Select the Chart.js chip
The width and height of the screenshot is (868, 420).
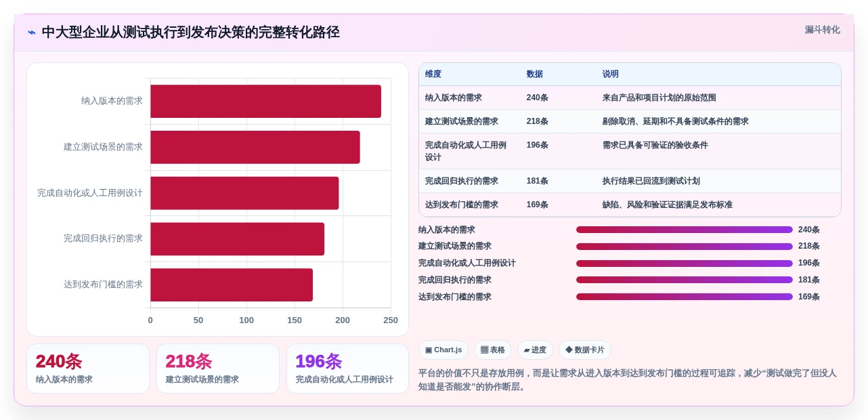[x=443, y=350]
